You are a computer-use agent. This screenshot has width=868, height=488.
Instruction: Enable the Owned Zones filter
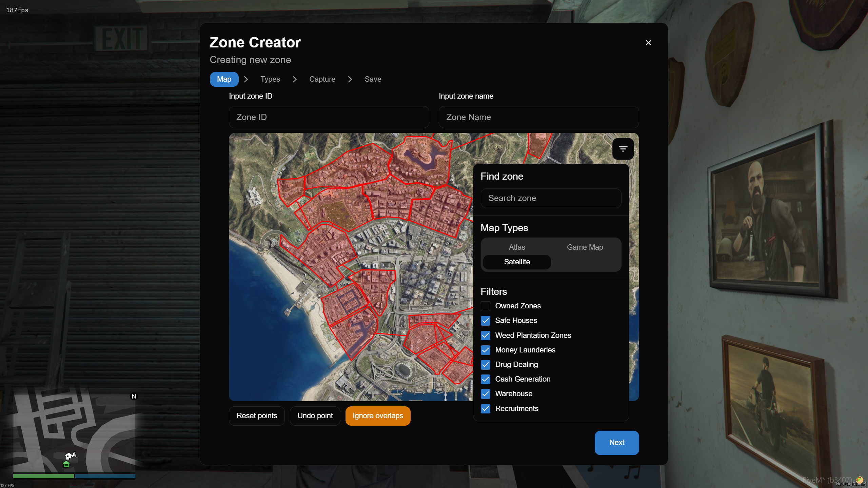[486, 306]
